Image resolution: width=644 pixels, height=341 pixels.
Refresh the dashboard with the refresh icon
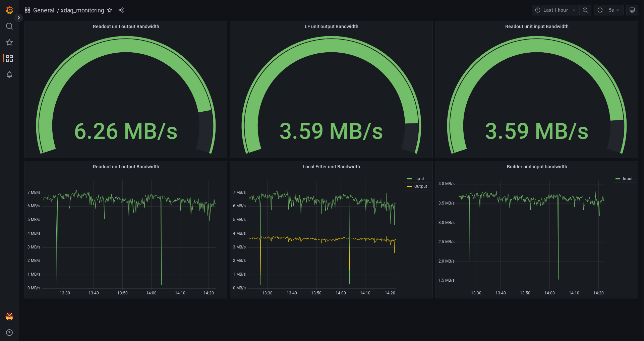click(x=600, y=10)
